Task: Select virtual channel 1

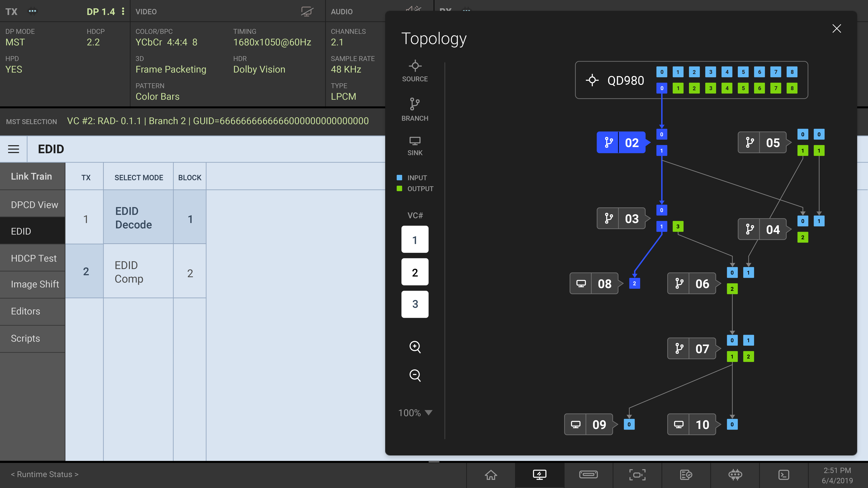Action: coord(415,239)
